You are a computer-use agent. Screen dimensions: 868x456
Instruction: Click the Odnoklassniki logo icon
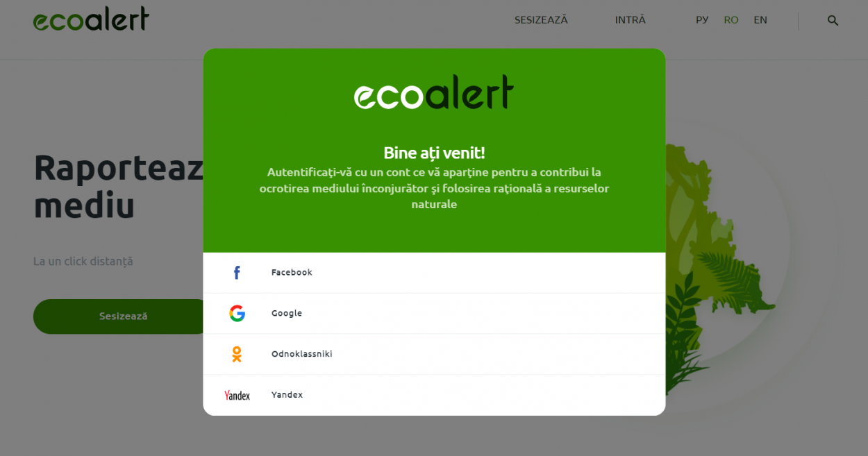coord(237,354)
